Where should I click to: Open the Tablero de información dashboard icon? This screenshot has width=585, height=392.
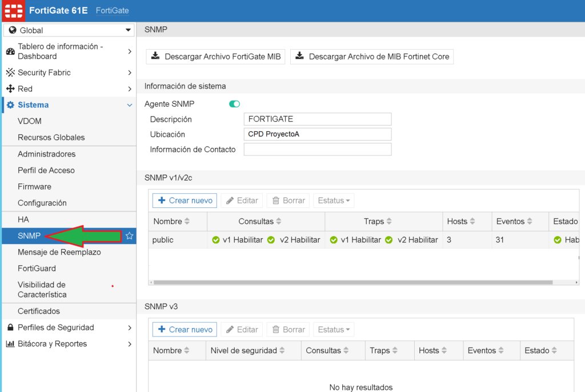click(10, 51)
